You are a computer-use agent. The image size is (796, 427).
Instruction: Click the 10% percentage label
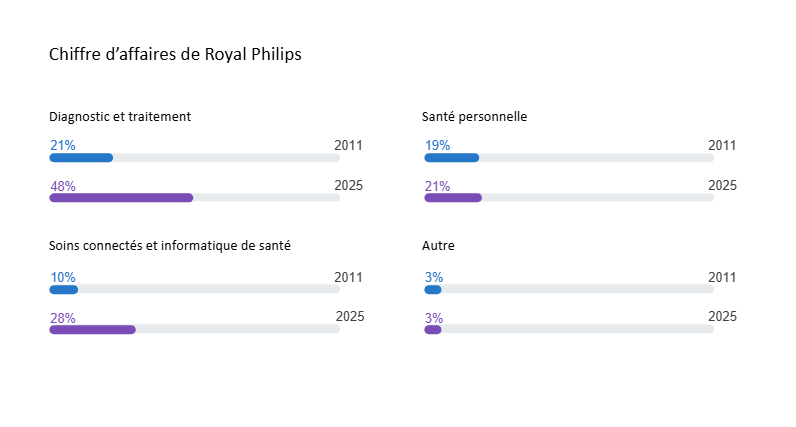[x=63, y=278]
